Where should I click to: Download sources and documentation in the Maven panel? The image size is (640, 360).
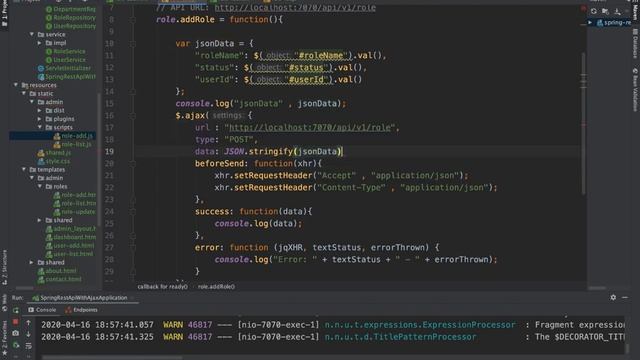click(x=617, y=11)
